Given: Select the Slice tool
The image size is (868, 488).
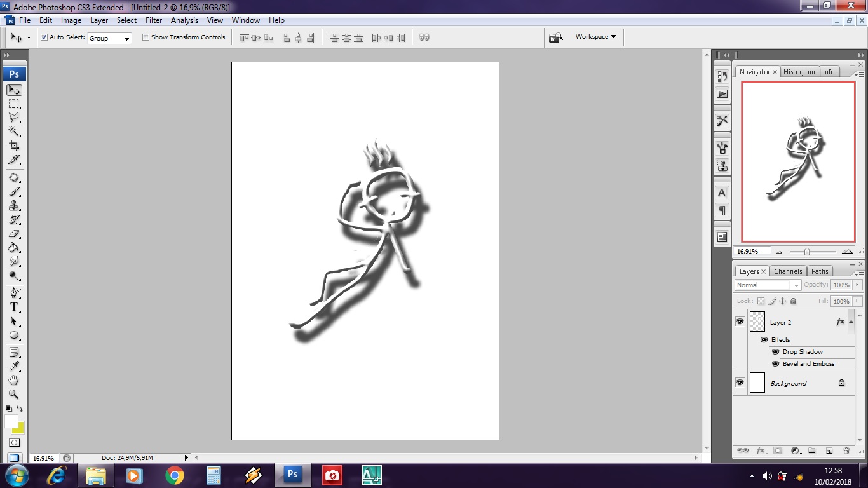Looking at the screenshot, I should [x=14, y=159].
